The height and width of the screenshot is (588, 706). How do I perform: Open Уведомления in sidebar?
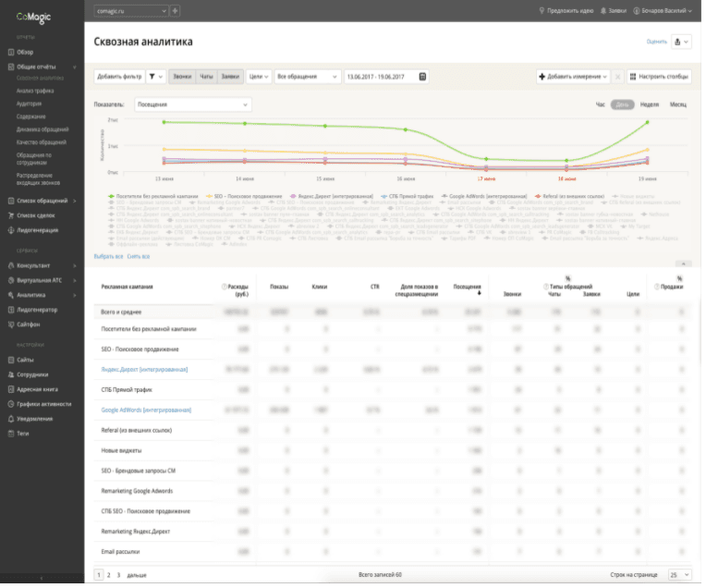pos(35,421)
